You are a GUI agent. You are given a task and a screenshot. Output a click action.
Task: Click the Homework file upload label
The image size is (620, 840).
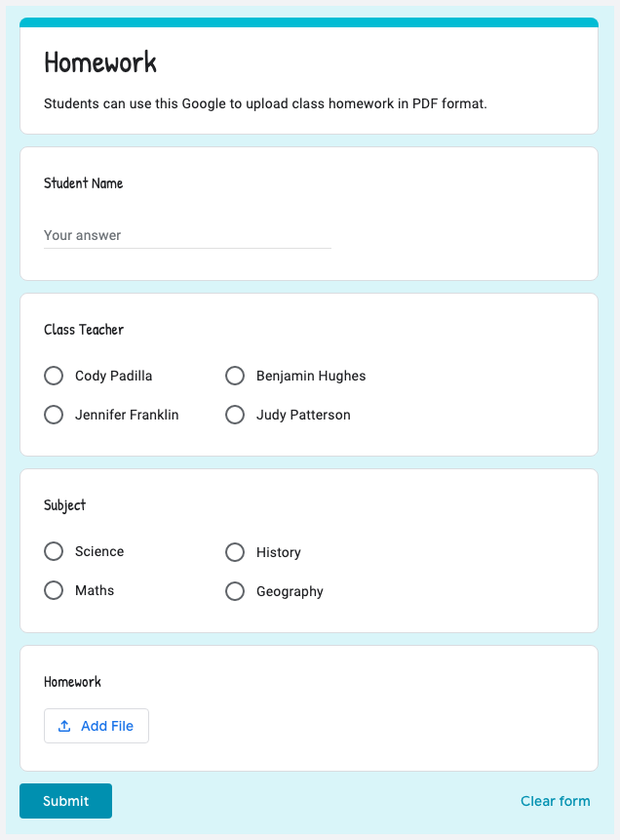(x=72, y=682)
